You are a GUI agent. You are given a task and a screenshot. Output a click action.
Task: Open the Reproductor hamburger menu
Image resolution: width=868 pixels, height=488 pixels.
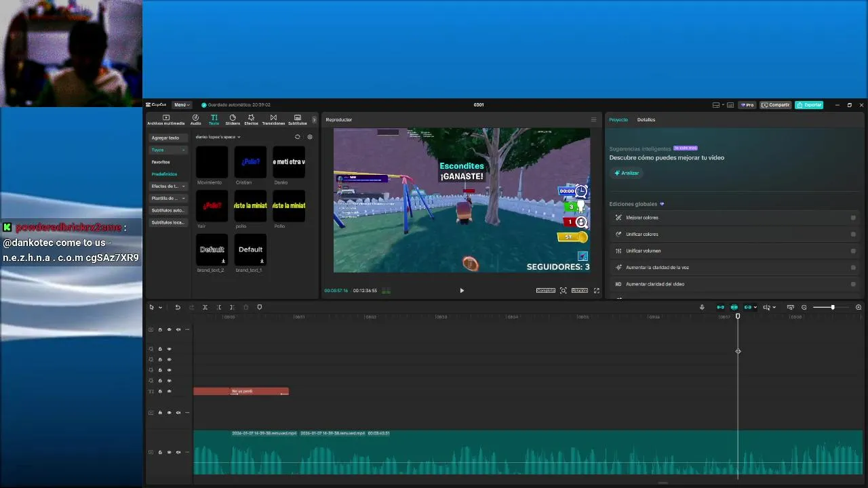click(x=593, y=120)
